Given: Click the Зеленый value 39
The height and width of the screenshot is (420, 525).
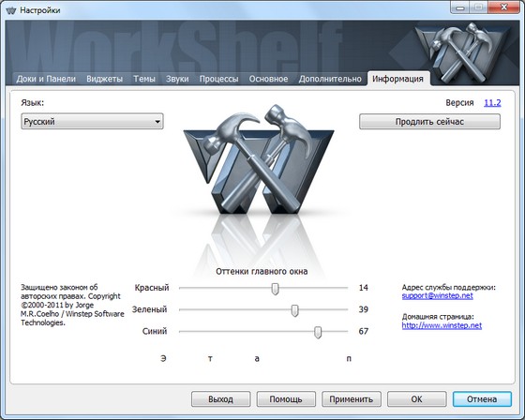Looking at the screenshot, I should pos(364,309).
